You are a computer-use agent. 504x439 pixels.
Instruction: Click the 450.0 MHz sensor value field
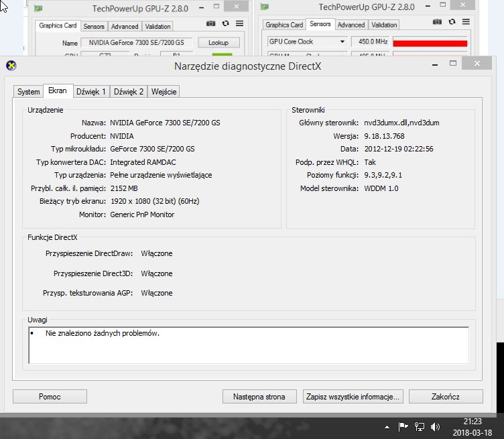(x=370, y=42)
